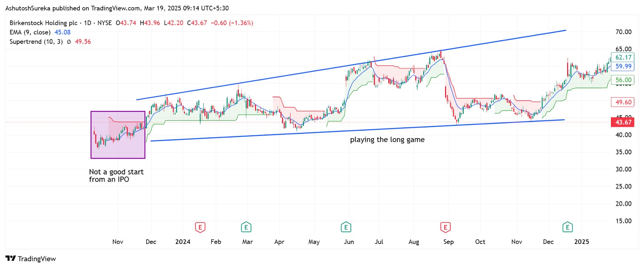Click the EMA (9, close) indicator legend
644x268 pixels.
(x=30, y=32)
